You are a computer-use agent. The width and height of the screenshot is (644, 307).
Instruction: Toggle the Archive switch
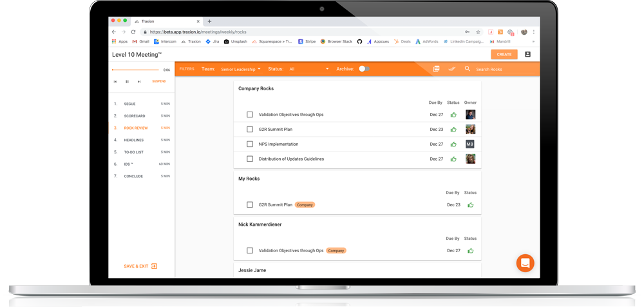363,69
